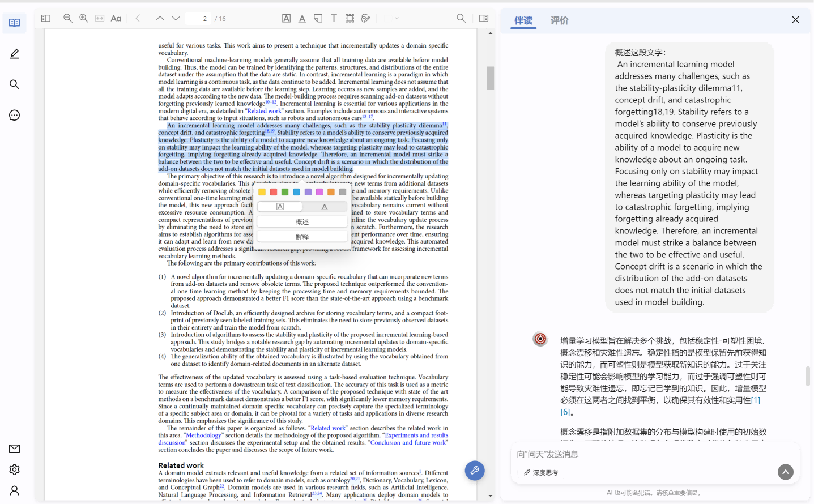Go back with the left arrow
The width and height of the screenshot is (814, 504).
pyautogui.click(x=138, y=19)
